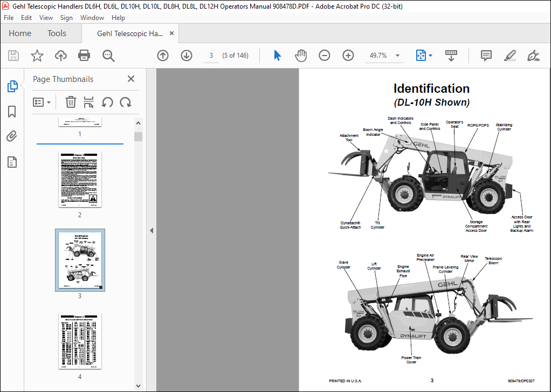Select the highlight text pen tool

pos(509,56)
